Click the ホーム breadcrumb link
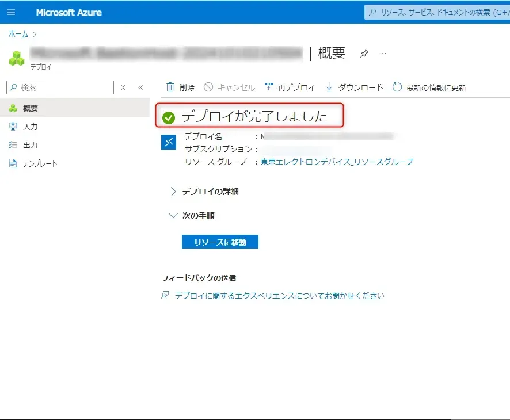The image size is (510, 420). click(18, 35)
